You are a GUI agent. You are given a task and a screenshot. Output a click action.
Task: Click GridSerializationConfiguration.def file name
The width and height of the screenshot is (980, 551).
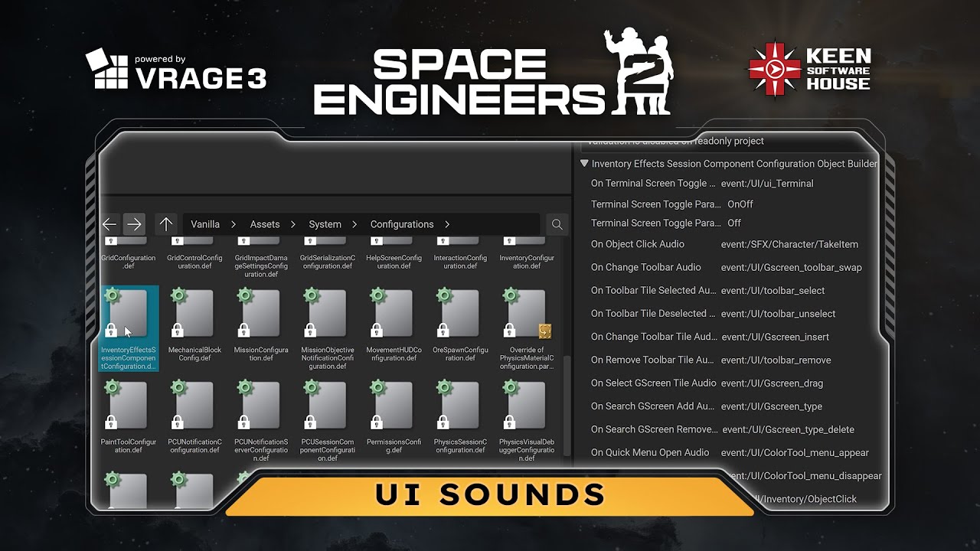pyautogui.click(x=327, y=262)
